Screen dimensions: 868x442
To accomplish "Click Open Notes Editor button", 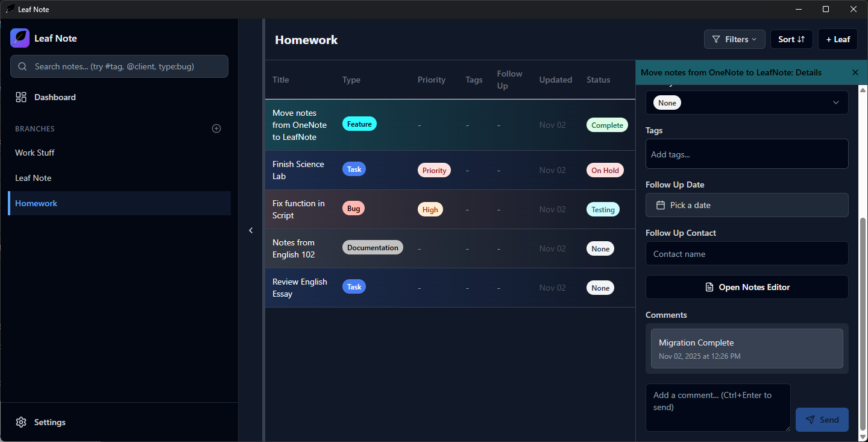I will click(746, 287).
